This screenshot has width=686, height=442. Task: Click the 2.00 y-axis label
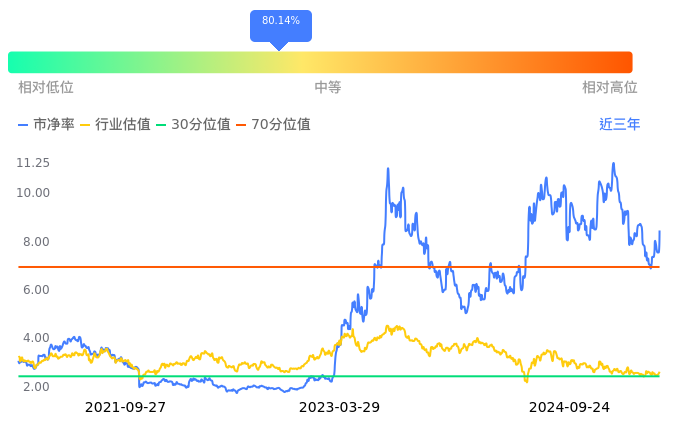coord(37,387)
